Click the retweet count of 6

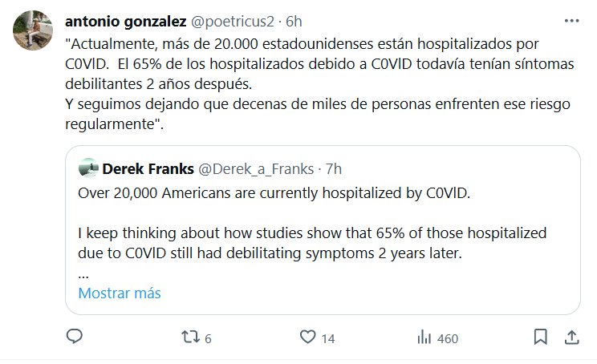207,338
